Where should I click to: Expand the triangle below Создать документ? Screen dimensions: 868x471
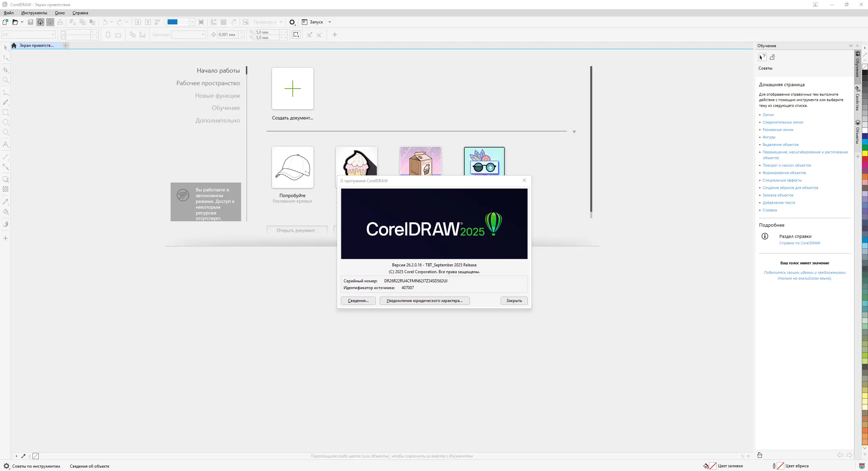pyautogui.click(x=574, y=132)
